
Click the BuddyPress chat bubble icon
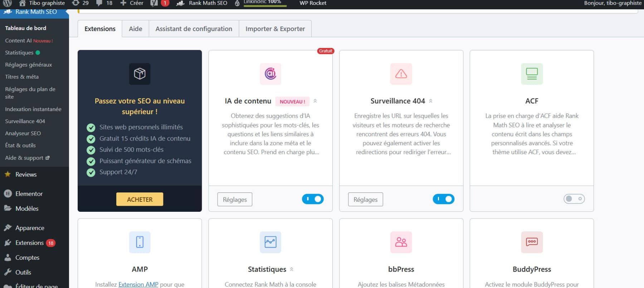532,242
